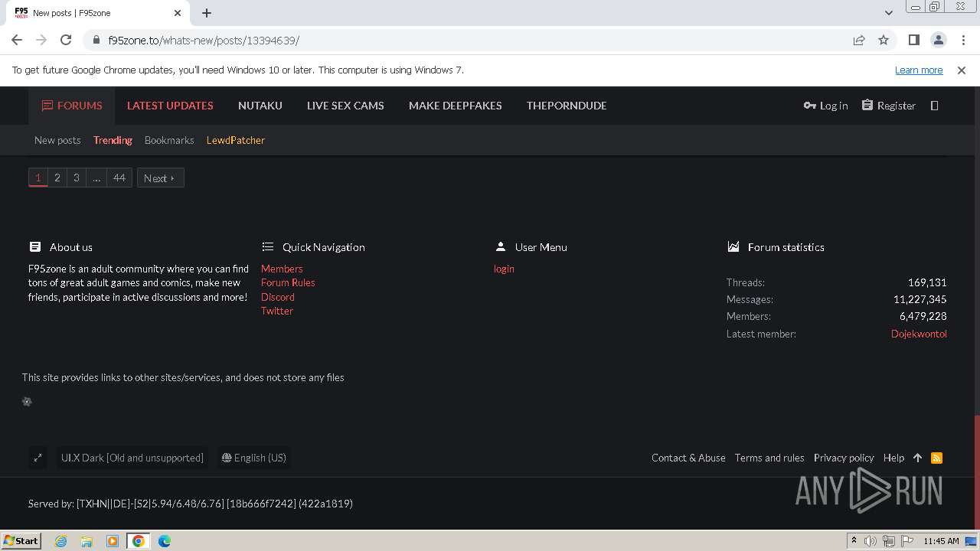Open the volume control tray icon
The image size is (980, 551).
(x=871, y=541)
